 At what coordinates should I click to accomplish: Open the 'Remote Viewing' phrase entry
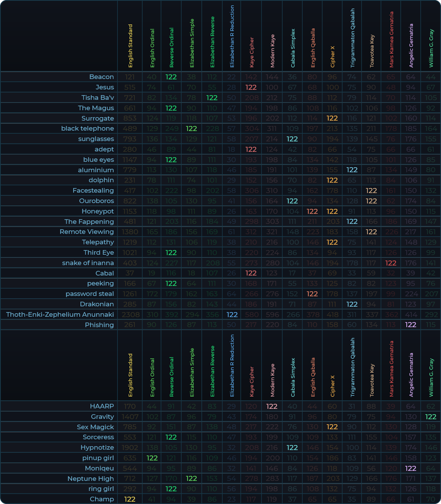point(87,232)
